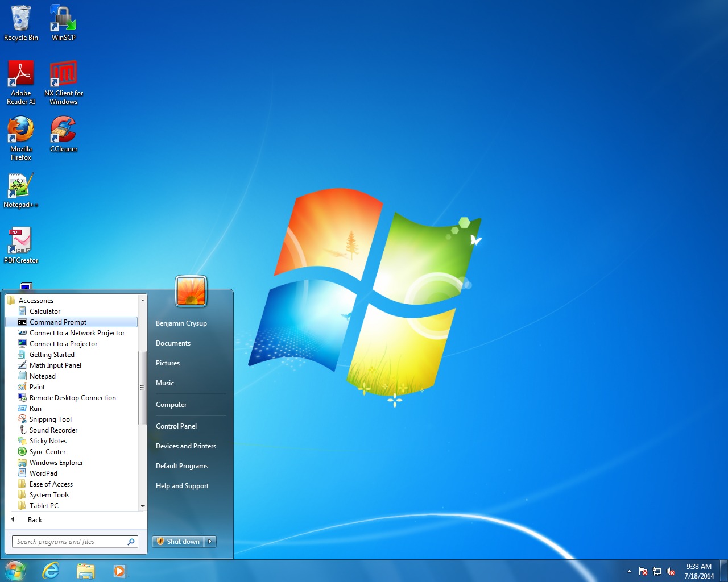
Task: Expand the Ease of Access folder
Action: tap(51, 484)
